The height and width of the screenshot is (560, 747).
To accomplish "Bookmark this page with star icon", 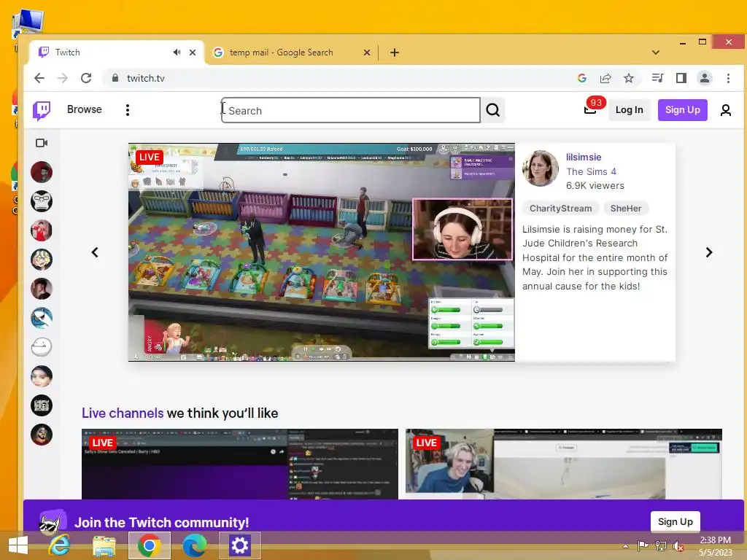I will (x=629, y=78).
